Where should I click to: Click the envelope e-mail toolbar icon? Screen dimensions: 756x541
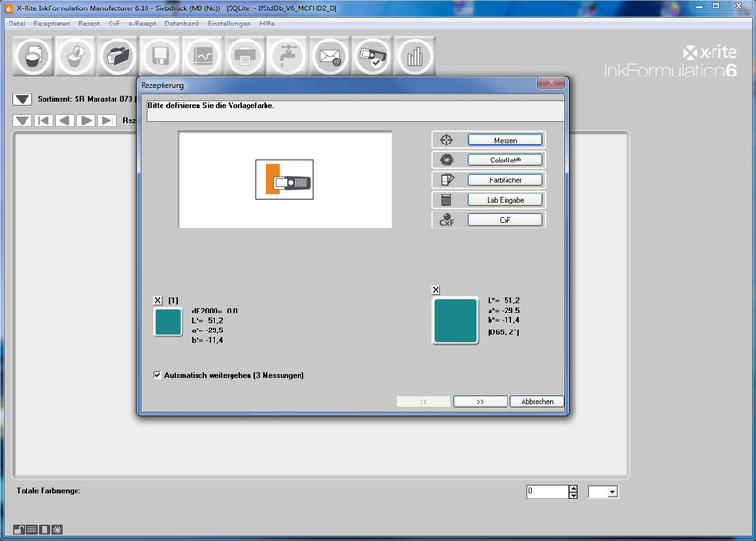(330, 57)
